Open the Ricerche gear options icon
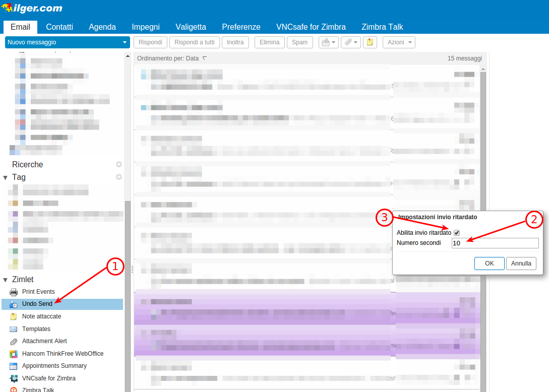Screen dimensions: 549x392 (x=119, y=164)
